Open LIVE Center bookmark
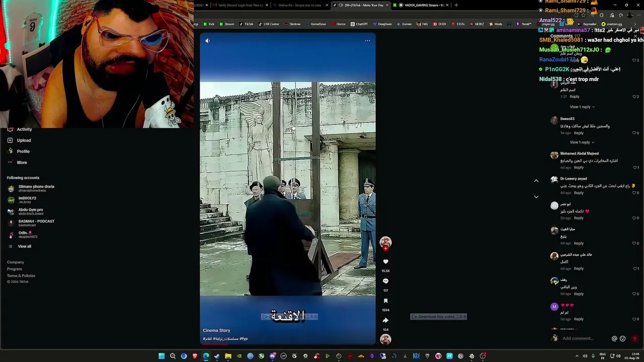 269,24
